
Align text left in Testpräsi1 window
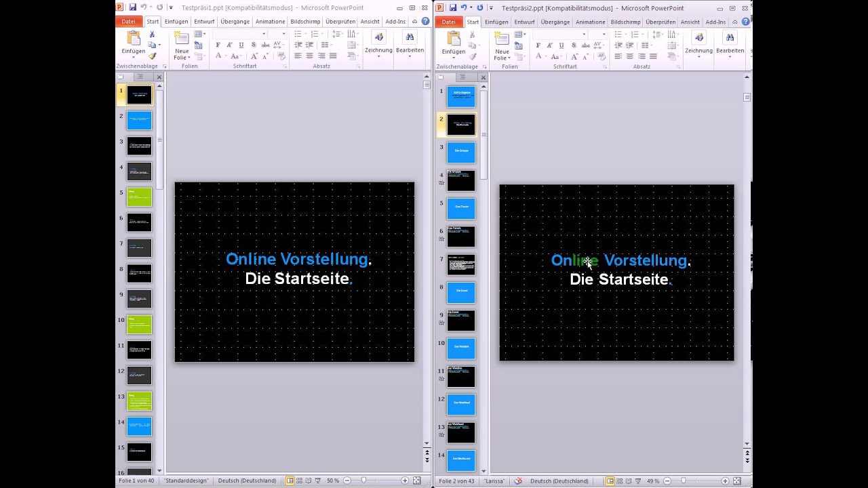pos(298,56)
